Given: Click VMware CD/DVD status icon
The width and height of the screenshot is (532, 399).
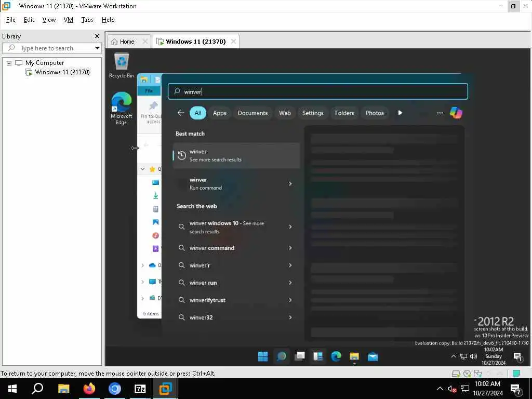Looking at the screenshot, I should [x=467, y=374].
